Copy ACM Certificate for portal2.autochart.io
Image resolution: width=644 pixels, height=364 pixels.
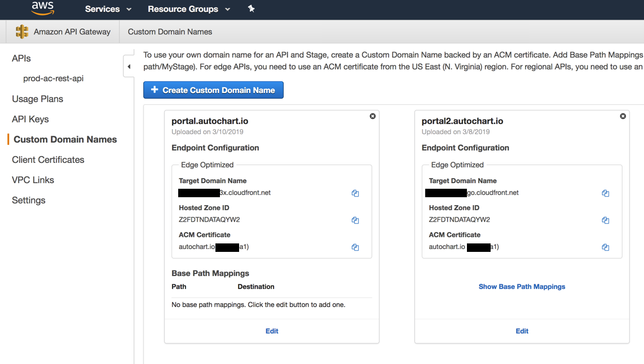tap(606, 247)
